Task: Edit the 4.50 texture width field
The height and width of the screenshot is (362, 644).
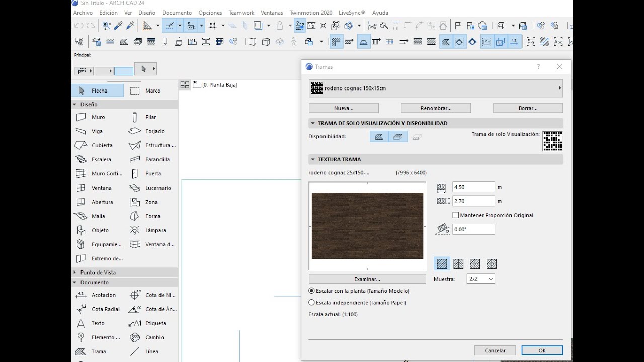Action: tap(473, 187)
